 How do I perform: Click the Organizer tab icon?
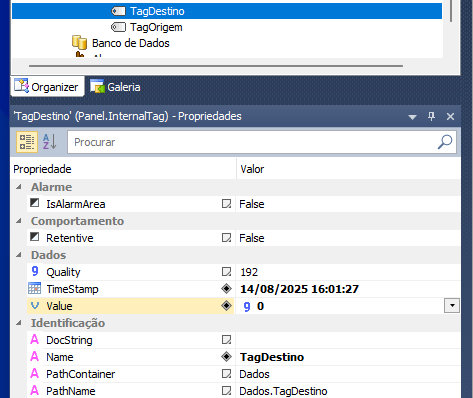21,86
